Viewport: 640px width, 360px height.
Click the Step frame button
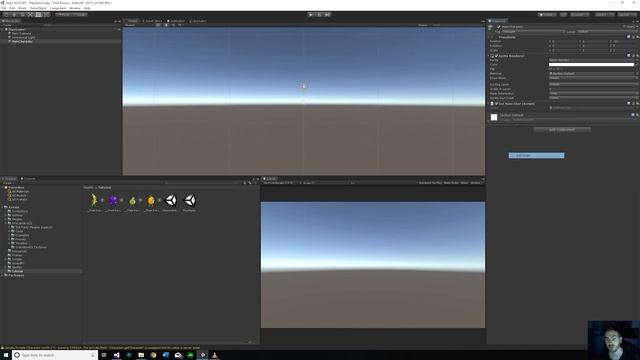(x=328, y=15)
